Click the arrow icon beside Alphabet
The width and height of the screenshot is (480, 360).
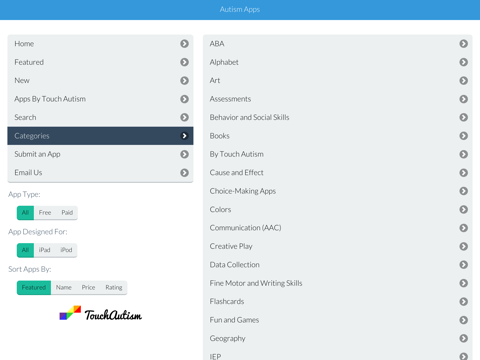[x=463, y=62]
